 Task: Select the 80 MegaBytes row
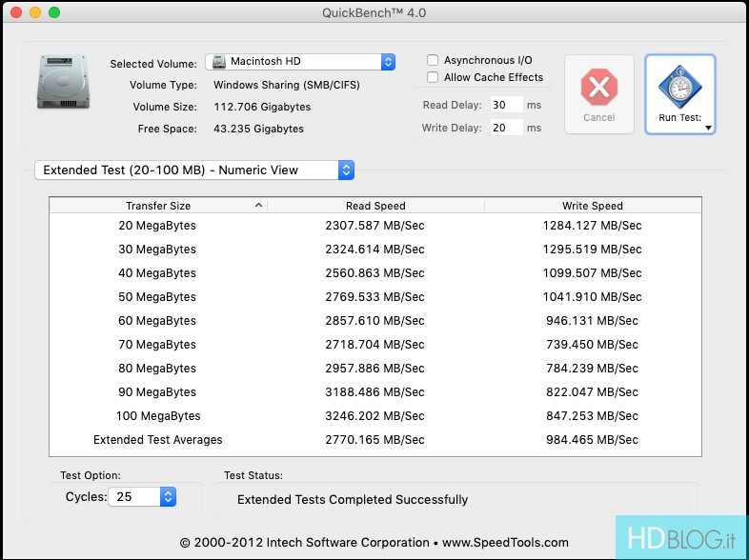(x=375, y=369)
